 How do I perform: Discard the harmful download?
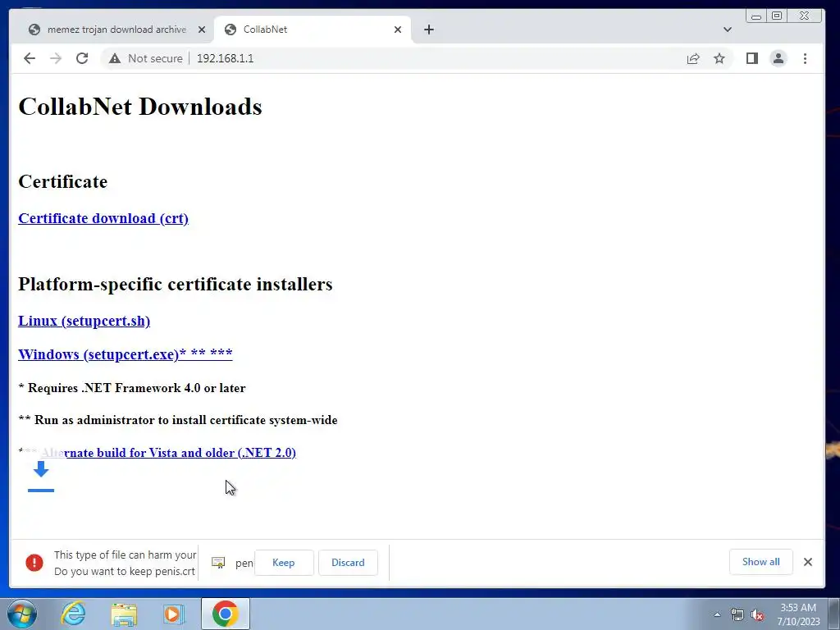click(x=348, y=563)
